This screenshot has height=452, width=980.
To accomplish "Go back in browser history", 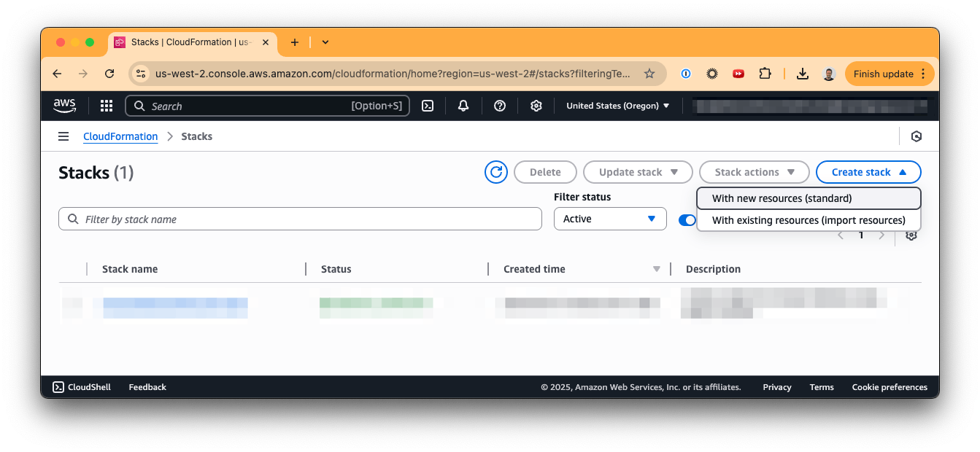I will tap(58, 74).
